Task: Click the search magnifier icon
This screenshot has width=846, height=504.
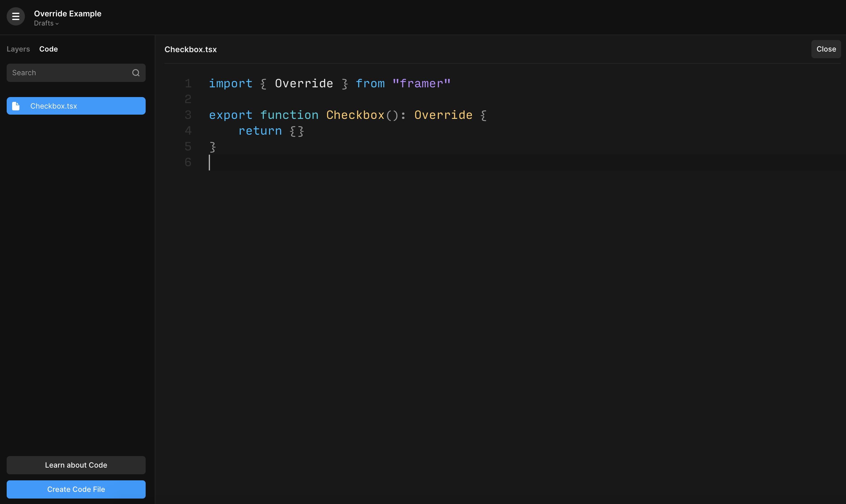Action: click(x=136, y=73)
